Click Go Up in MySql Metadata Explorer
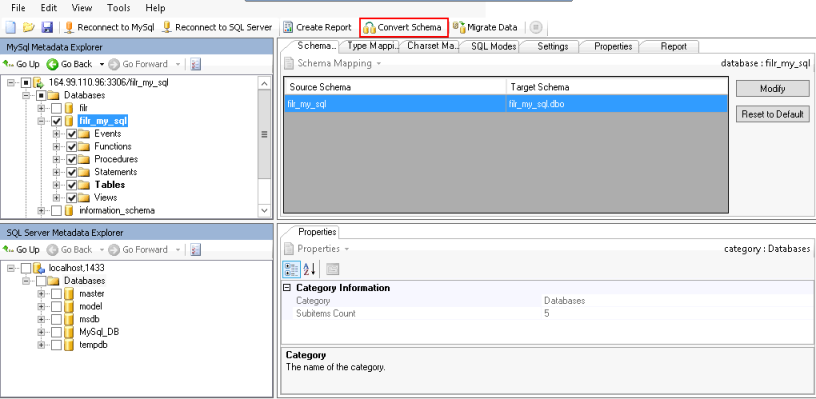The width and height of the screenshot is (816, 399). pyautogui.click(x=21, y=64)
